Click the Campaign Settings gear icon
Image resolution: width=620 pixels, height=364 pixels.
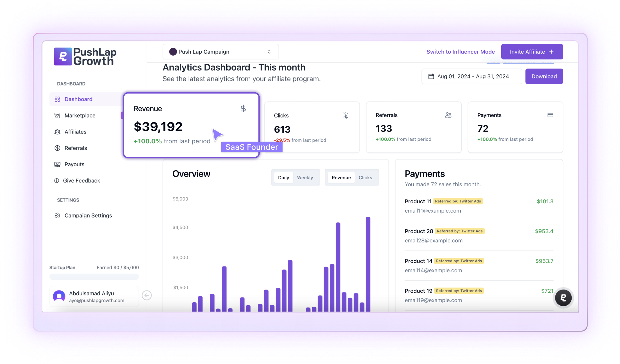[x=57, y=215]
